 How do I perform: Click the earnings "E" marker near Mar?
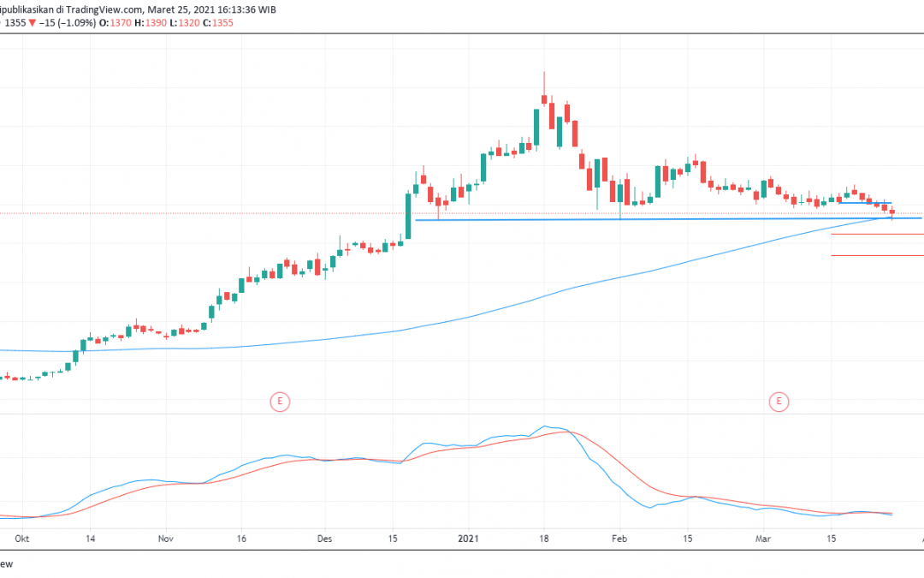click(779, 401)
